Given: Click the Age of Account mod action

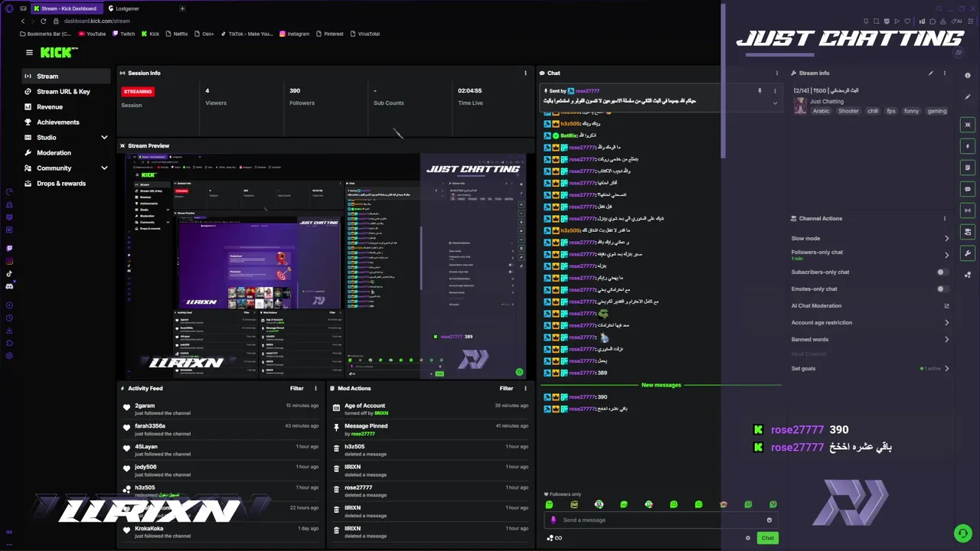Looking at the screenshot, I should pos(364,406).
